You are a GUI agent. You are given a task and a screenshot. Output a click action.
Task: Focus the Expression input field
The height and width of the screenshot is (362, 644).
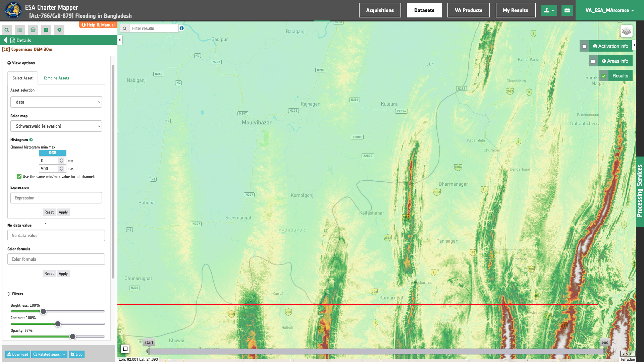pyautogui.click(x=56, y=198)
